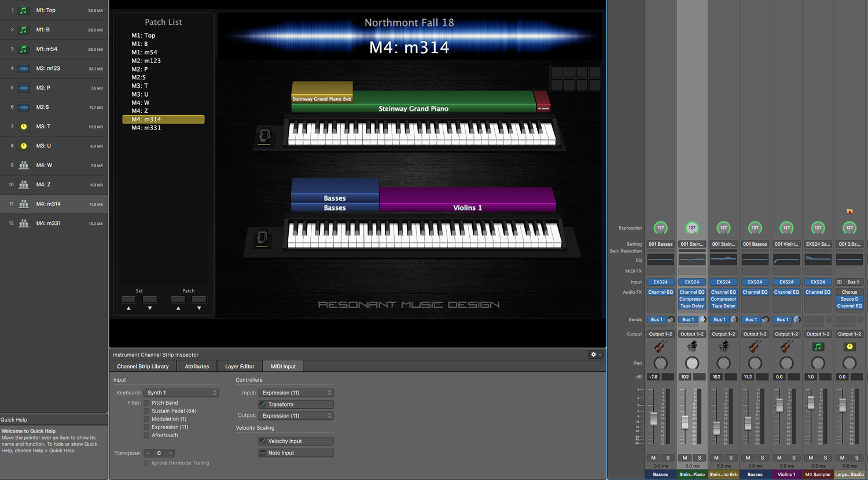Click the waveform icon of M2:S
The width and height of the screenshot is (868, 480).
pos(24,107)
